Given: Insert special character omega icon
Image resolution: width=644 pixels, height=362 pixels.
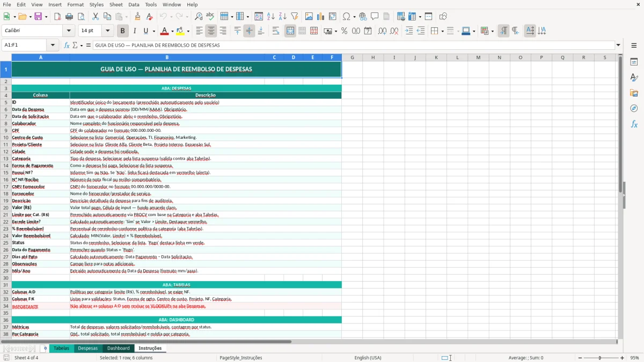Looking at the screenshot, I should [346, 17].
